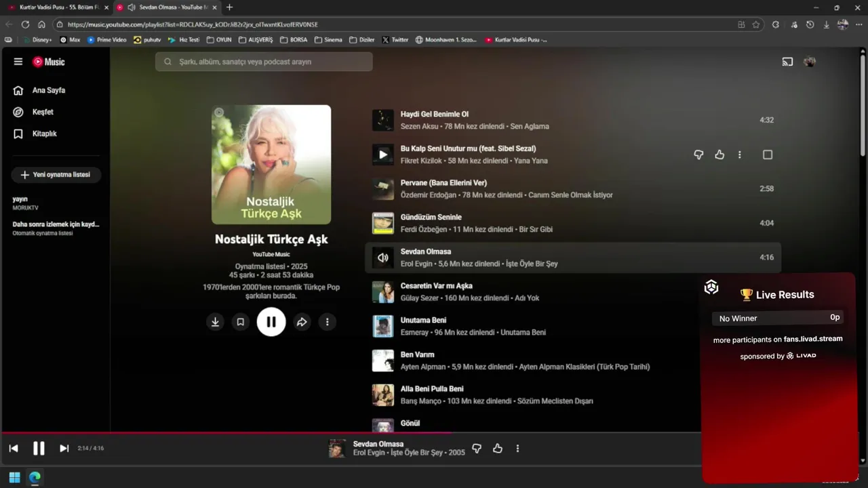This screenshot has width=868, height=488.
Task: Open the browser settings three-dot menu
Action: pyautogui.click(x=859, y=24)
